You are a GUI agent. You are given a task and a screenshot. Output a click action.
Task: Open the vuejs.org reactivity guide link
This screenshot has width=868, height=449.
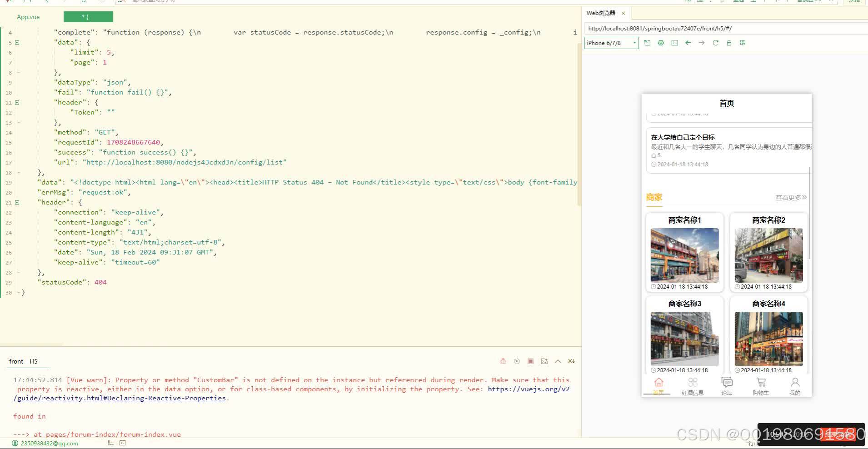529,389
